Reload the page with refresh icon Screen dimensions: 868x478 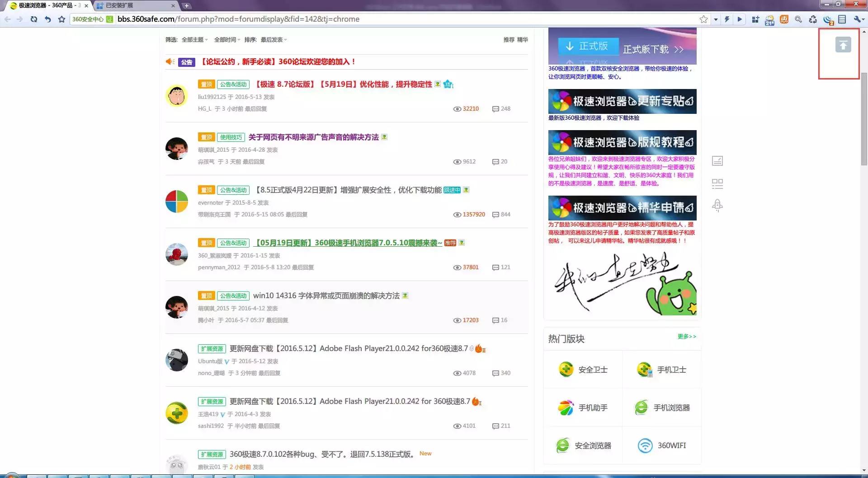click(x=34, y=19)
